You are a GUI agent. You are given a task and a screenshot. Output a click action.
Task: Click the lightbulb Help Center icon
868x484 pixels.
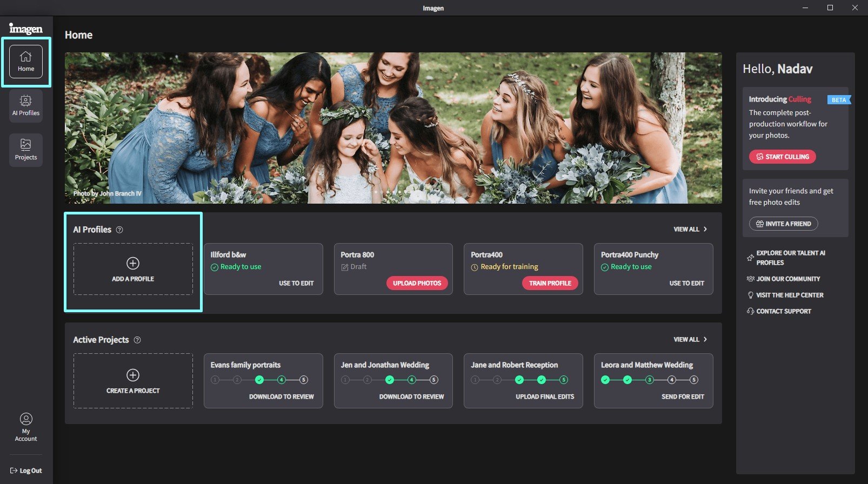point(750,295)
